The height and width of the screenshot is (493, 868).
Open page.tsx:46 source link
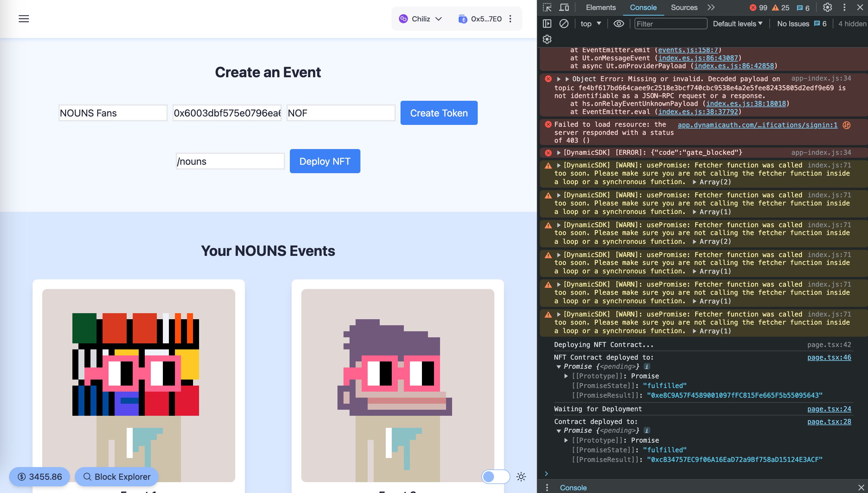(x=829, y=358)
